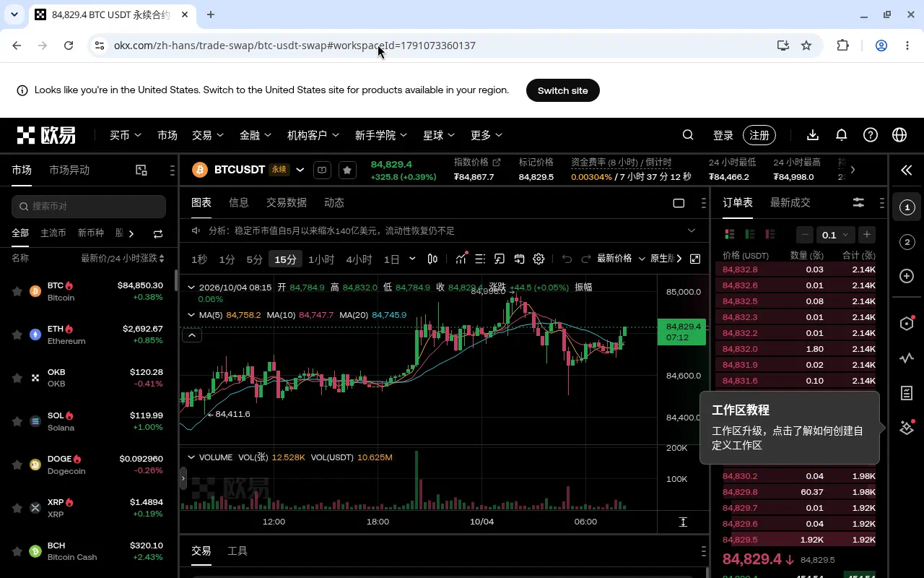
Task: Favorite the XRP row star
Action: [17, 508]
